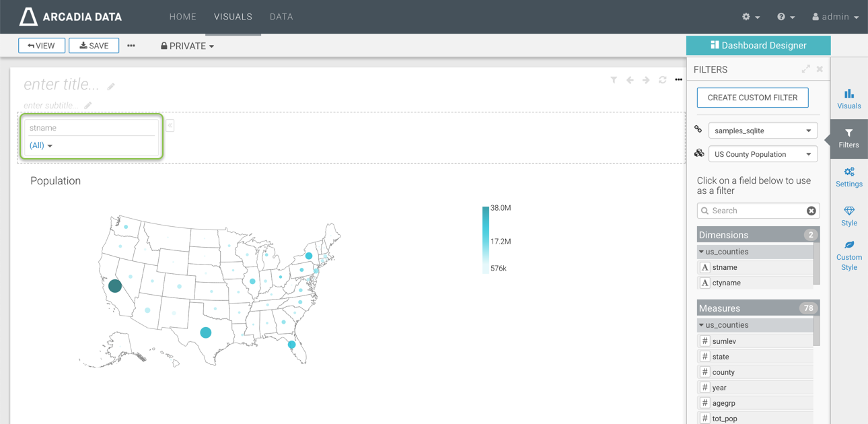This screenshot has width=868, height=424.
Task: Open the samples_sqlite connection dropdown
Action: [x=762, y=131]
